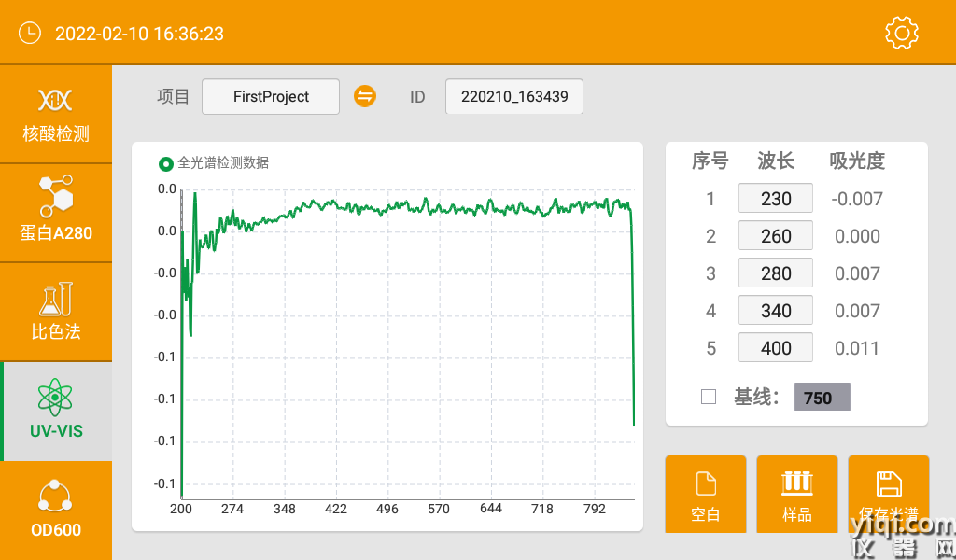The width and height of the screenshot is (956, 560).
Task: Edit wavelength 260 in row 2
Action: click(x=776, y=235)
